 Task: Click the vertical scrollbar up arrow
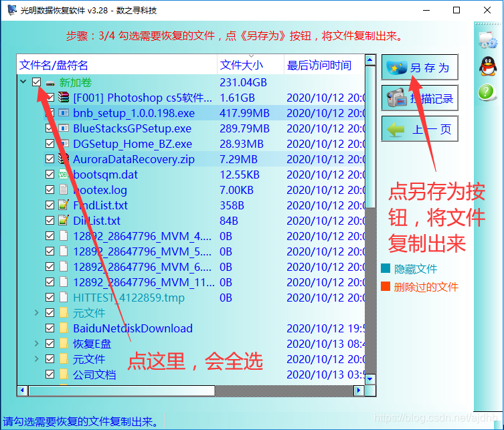tap(370, 60)
